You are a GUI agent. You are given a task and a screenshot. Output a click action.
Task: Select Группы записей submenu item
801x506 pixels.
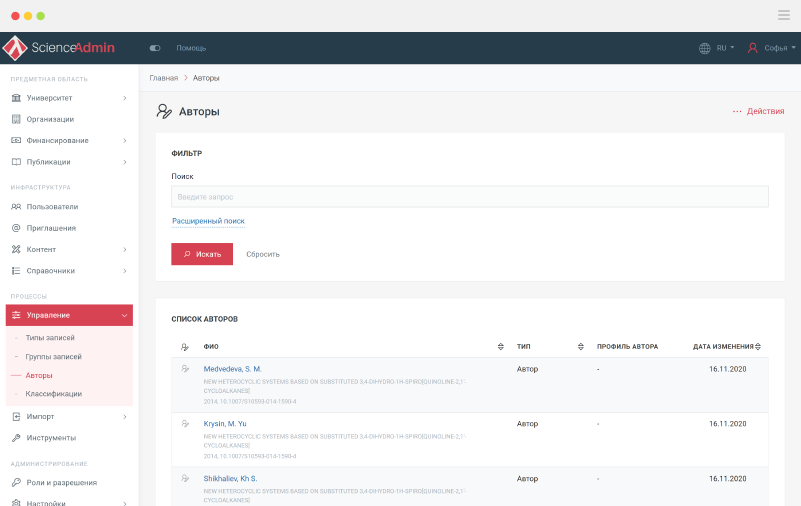(54, 356)
